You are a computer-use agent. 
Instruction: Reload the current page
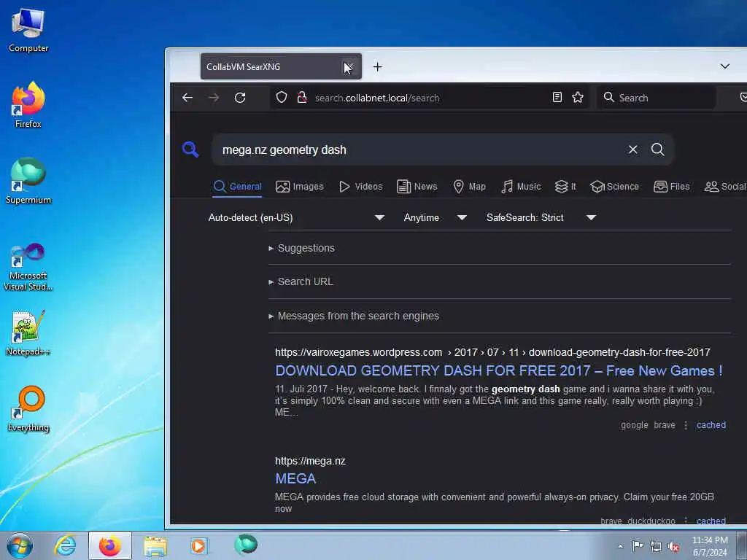(240, 98)
